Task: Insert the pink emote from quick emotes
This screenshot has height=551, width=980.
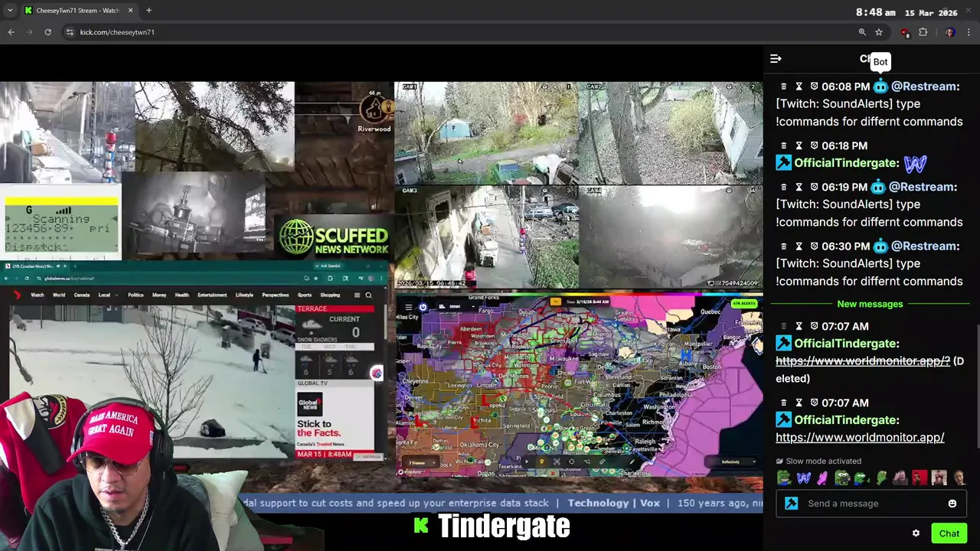Action: pyautogui.click(x=822, y=478)
